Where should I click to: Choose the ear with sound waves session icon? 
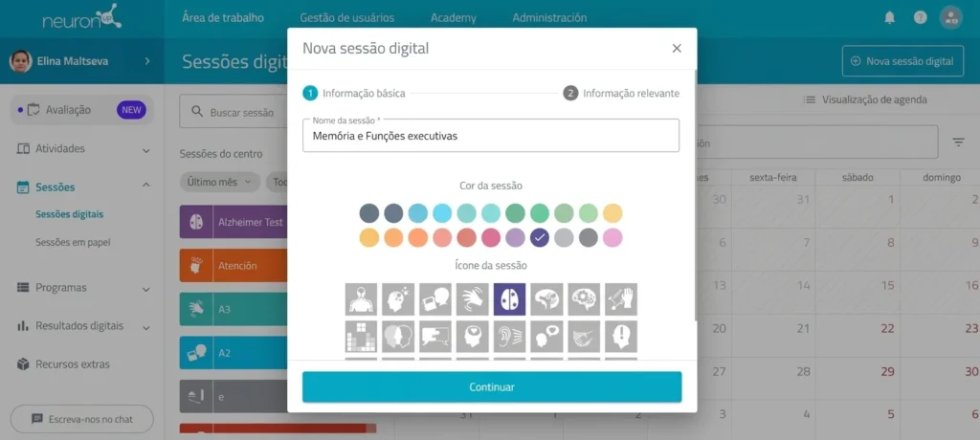509,337
